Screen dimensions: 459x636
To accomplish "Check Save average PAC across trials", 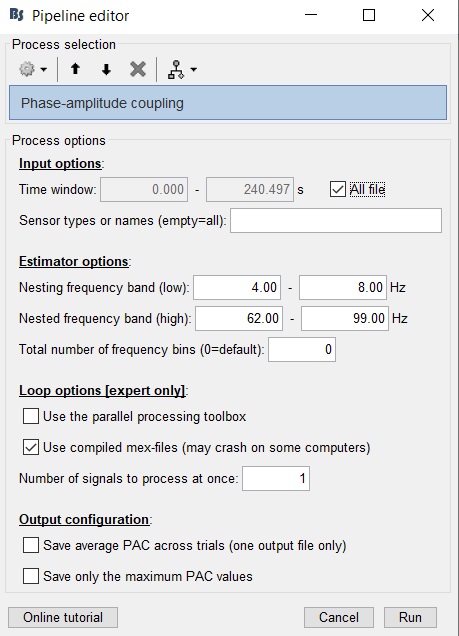I will (x=31, y=545).
